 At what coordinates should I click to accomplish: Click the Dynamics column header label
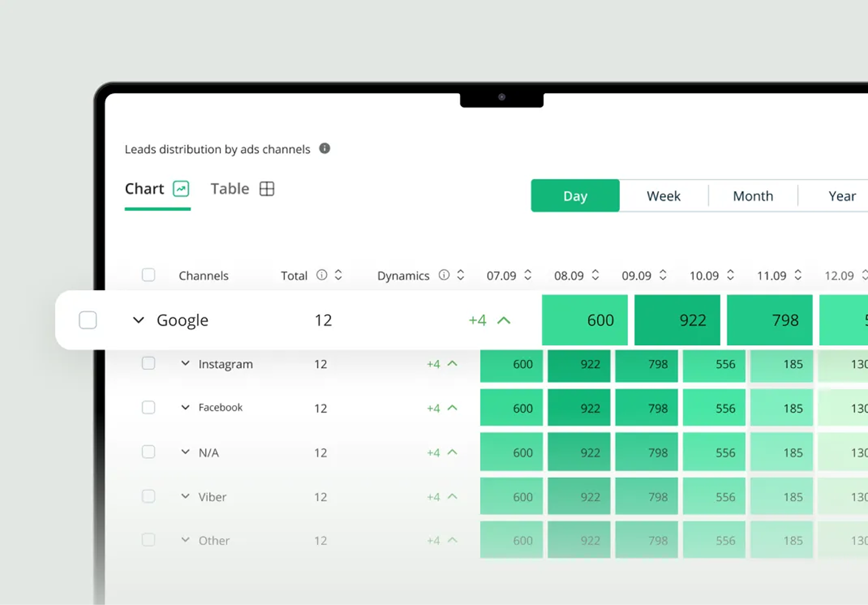point(403,276)
